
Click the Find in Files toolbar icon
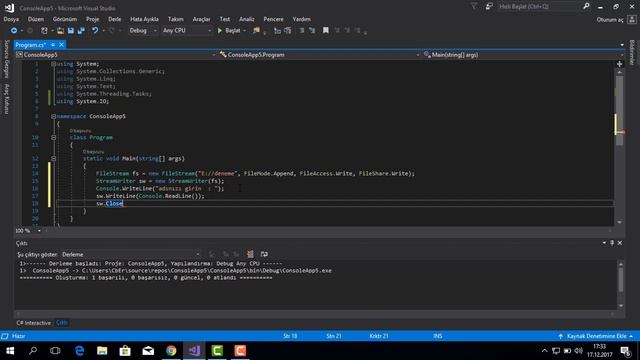click(x=256, y=31)
